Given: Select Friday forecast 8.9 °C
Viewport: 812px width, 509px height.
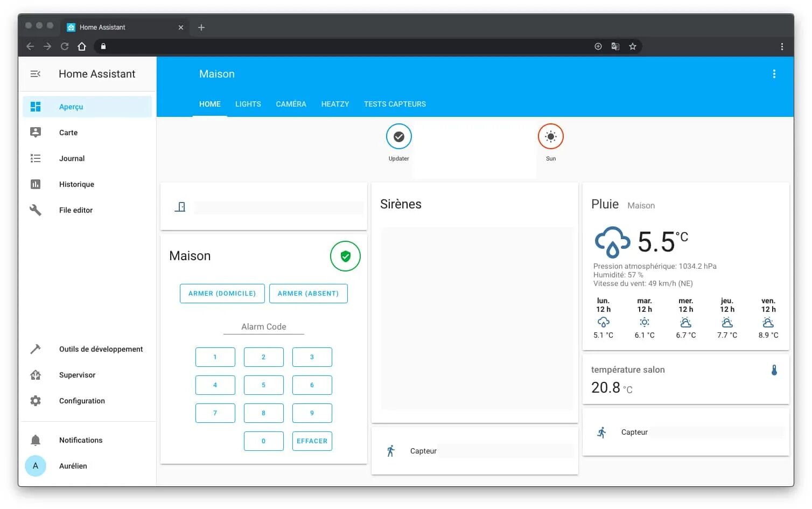Looking at the screenshot, I should [x=768, y=318].
